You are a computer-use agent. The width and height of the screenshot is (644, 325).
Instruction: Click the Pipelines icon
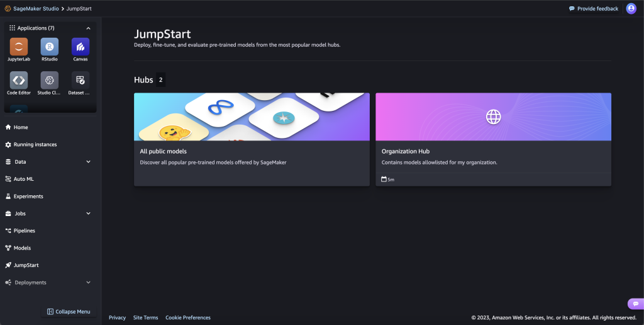[8, 231]
